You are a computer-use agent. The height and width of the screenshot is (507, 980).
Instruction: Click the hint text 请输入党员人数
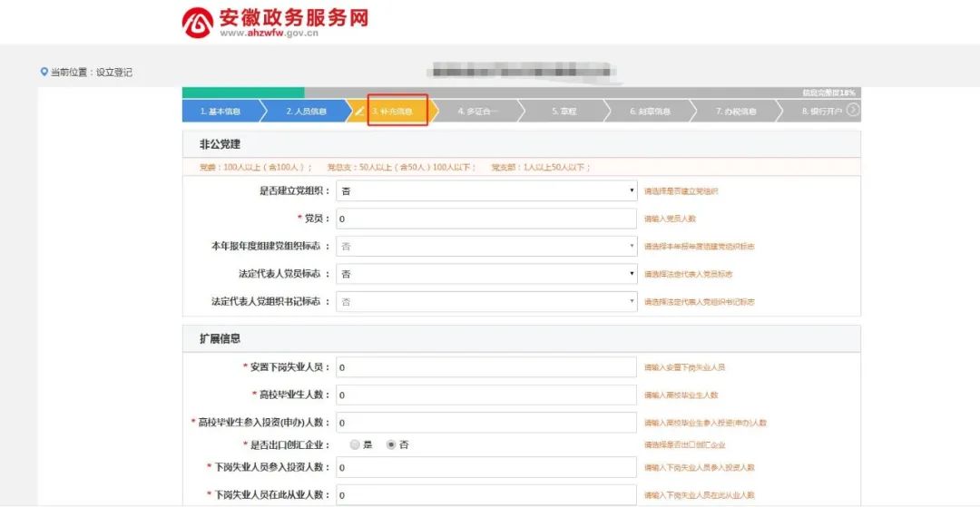pyautogui.click(x=670, y=219)
